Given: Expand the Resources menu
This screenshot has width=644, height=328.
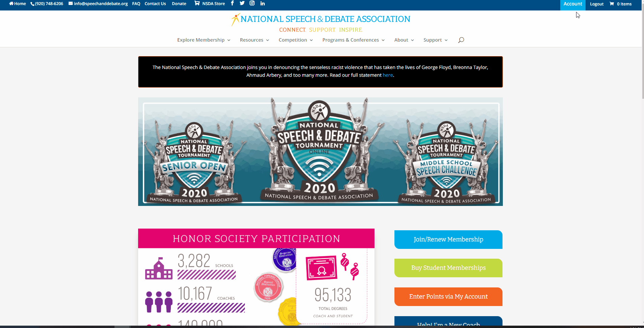Looking at the screenshot, I should 254,40.
